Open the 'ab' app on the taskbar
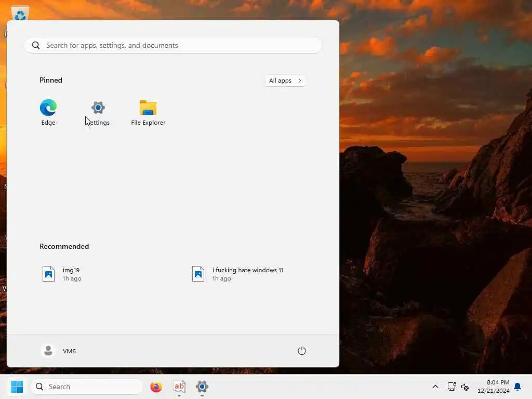Viewport: 532px width, 399px height. tap(179, 387)
